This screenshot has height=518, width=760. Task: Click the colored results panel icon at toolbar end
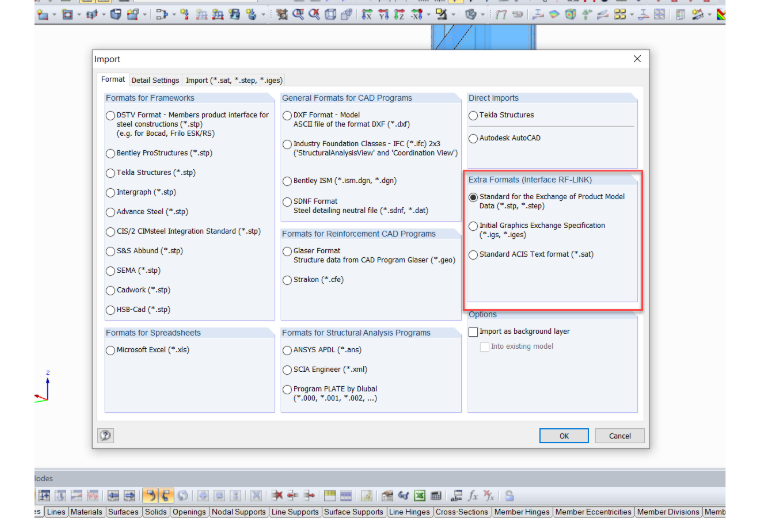[x=721, y=15]
